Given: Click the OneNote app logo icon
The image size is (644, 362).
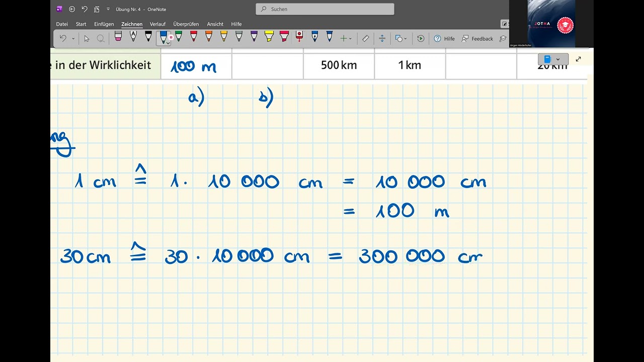Looking at the screenshot, I should point(59,9).
